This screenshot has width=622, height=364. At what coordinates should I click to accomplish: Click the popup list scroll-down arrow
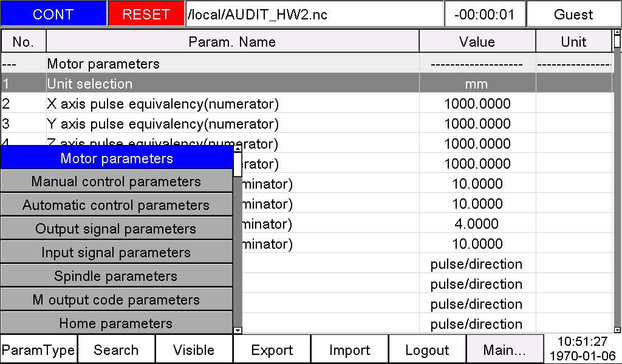238,330
